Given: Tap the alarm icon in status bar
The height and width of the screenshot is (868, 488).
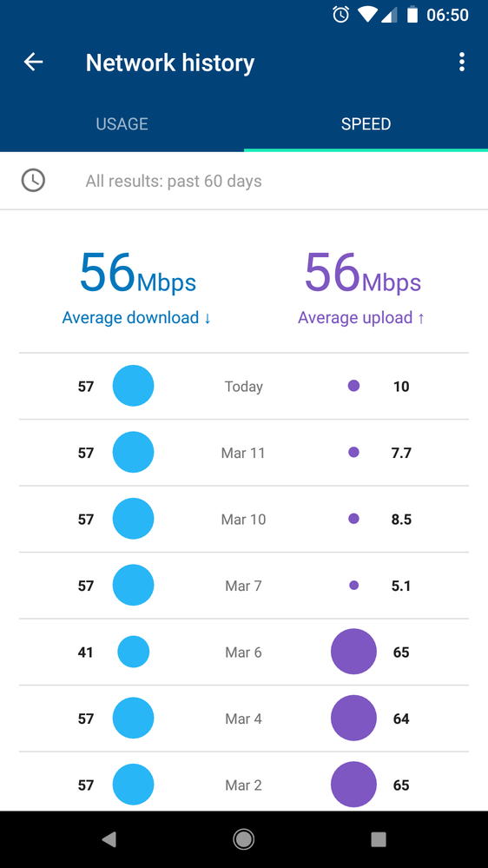Looking at the screenshot, I should [x=341, y=15].
